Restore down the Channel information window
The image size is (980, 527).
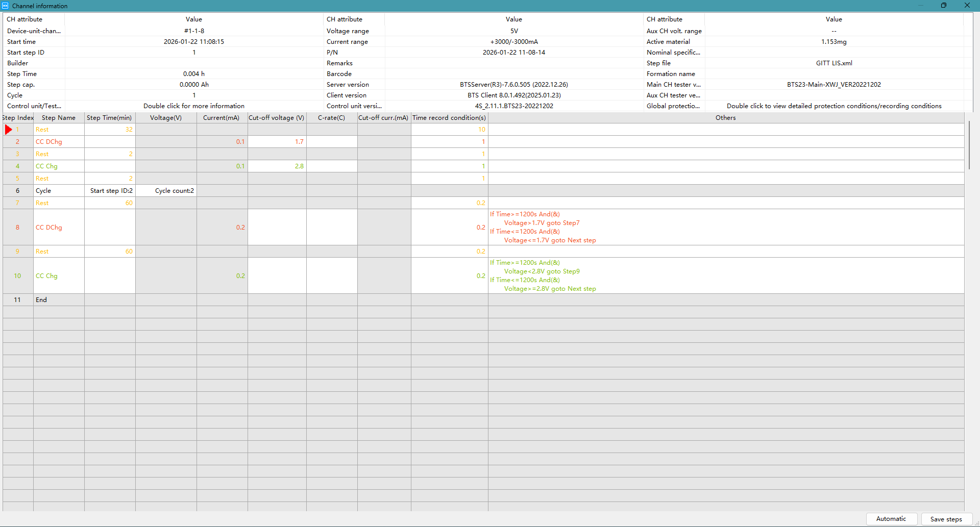click(943, 6)
